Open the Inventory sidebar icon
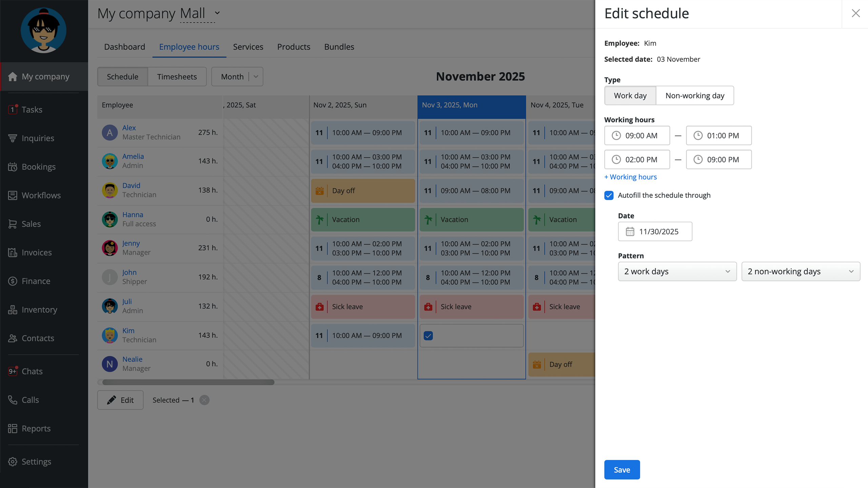Viewport: 868px width, 488px height. [13, 310]
